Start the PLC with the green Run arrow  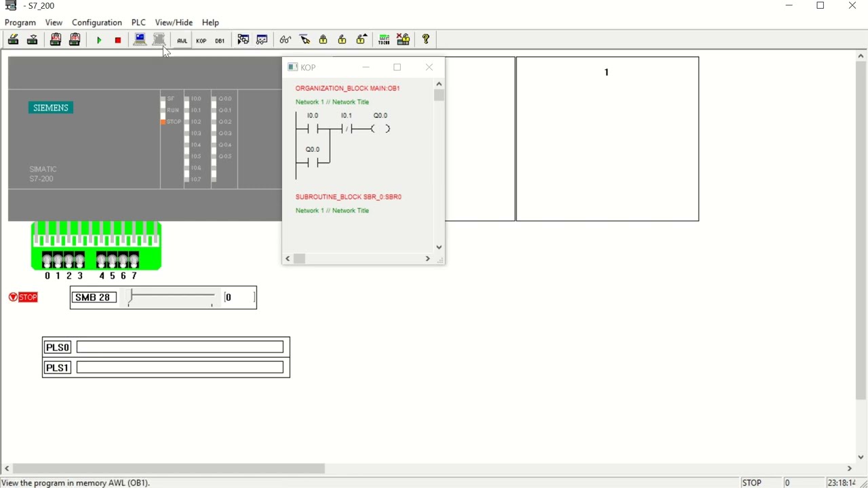[x=99, y=41]
